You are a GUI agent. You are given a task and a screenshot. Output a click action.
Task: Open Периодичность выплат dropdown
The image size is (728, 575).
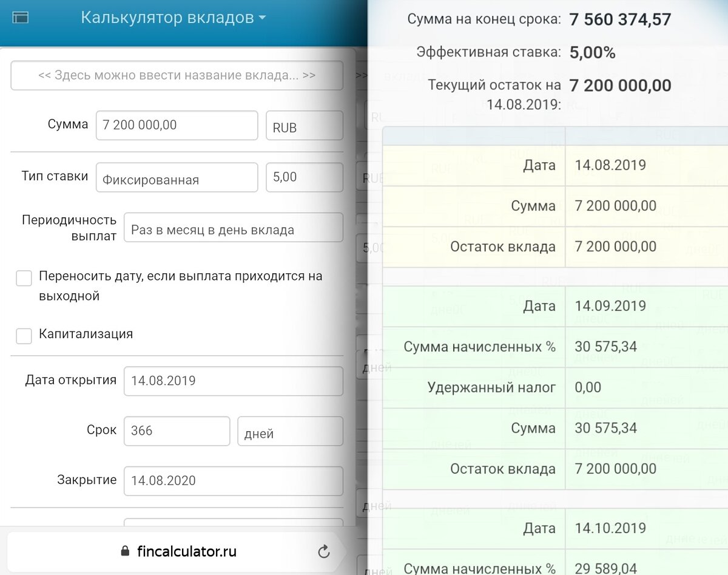click(234, 228)
